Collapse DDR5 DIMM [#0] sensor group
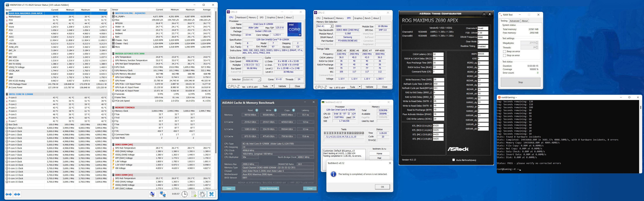The width and height of the screenshot is (644, 201). (113, 145)
